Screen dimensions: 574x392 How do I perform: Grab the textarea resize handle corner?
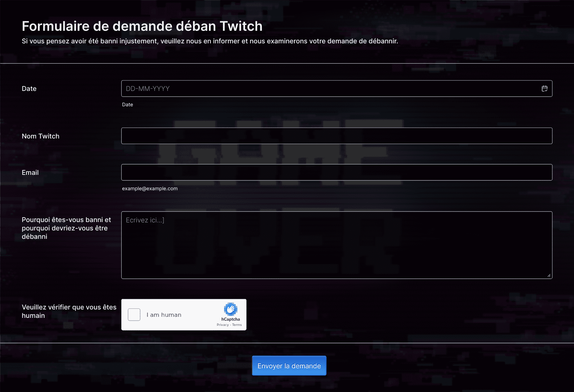[549, 276]
